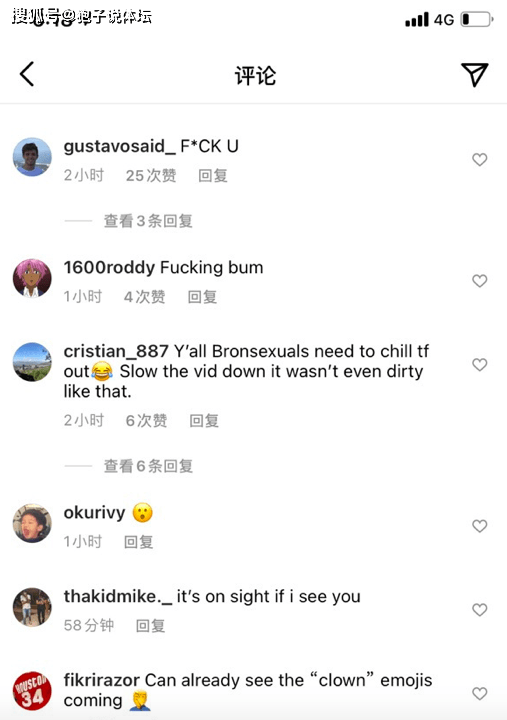Open 1600roddy's pink-haired avatar
The image size is (507, 720).
pos(32,278)
